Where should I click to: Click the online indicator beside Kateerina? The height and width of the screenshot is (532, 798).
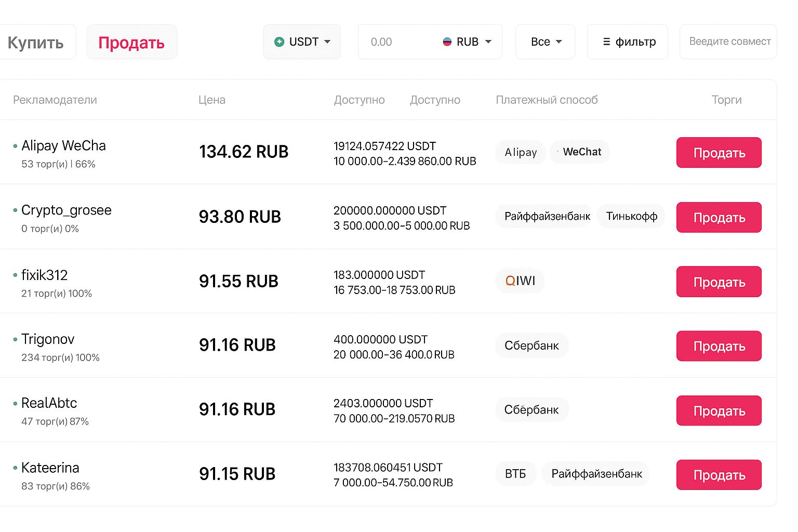[15, 468]
